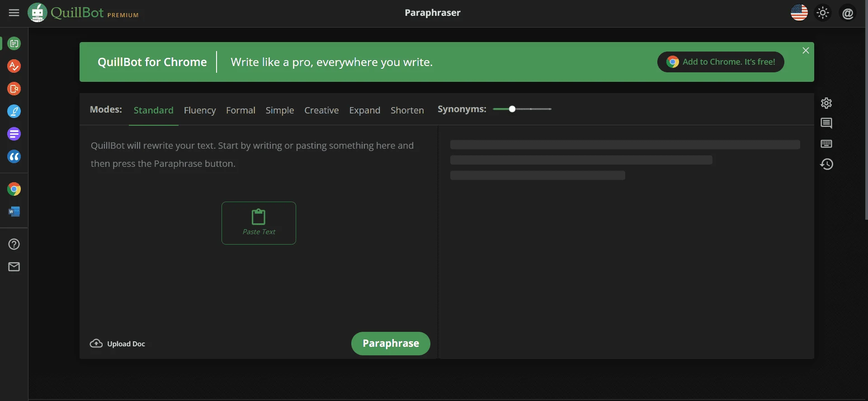The width and height of the screenshot is (868, 401).
Task: Select the Standard mode tab
Action: [x=154, y=110]
